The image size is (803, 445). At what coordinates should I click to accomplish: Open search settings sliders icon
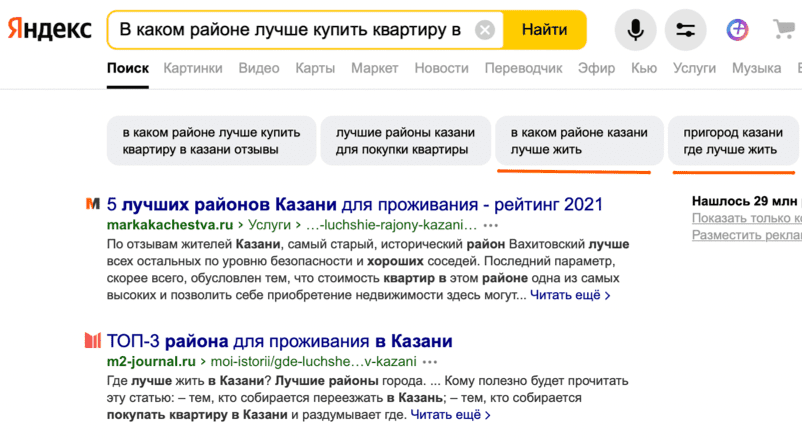pyautogui.click(x=685, y=30)
